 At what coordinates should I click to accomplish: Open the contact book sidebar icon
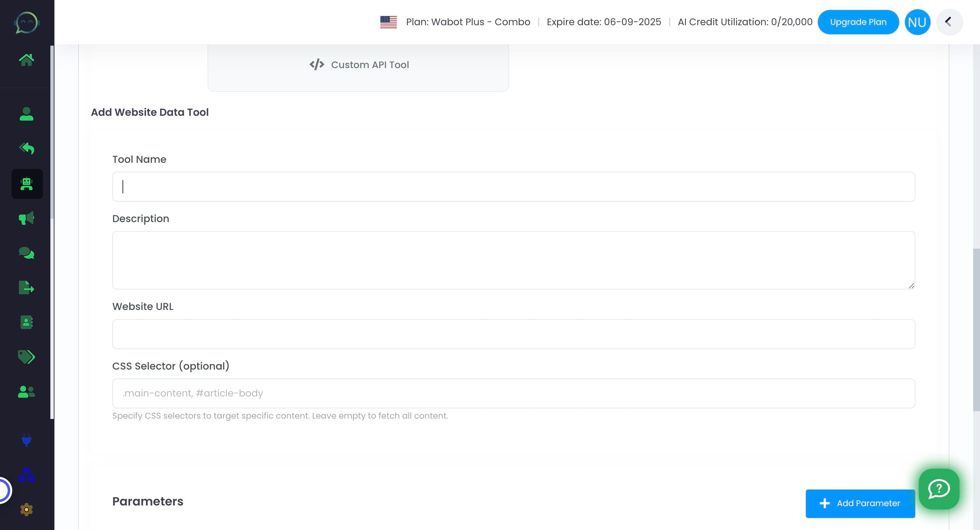pos(26,322)
